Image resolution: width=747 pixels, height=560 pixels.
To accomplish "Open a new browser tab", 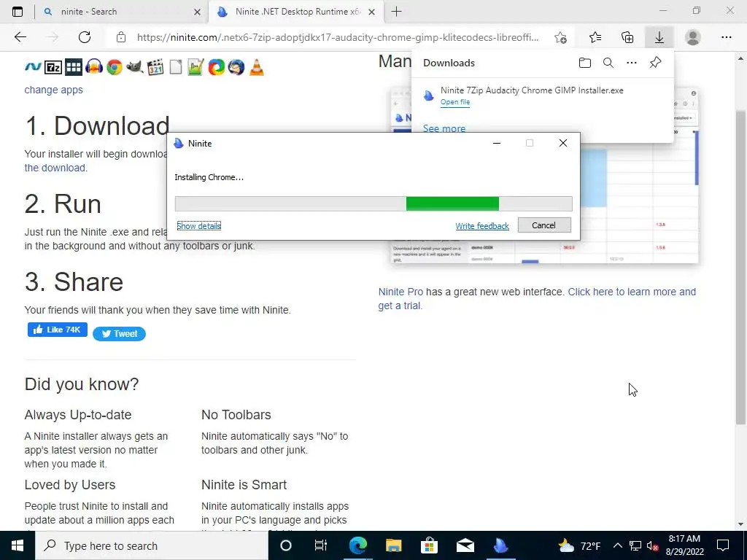I will pos(396,12).
